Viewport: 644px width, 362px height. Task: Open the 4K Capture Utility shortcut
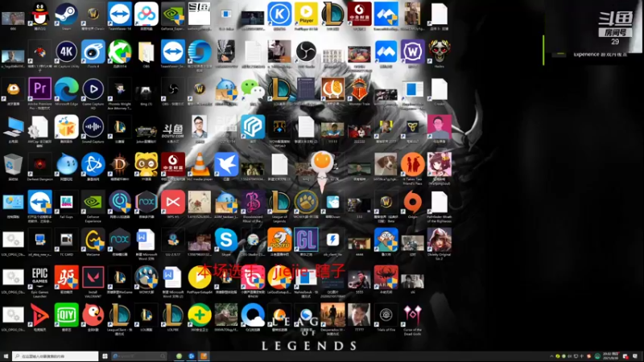coord(67,51)
